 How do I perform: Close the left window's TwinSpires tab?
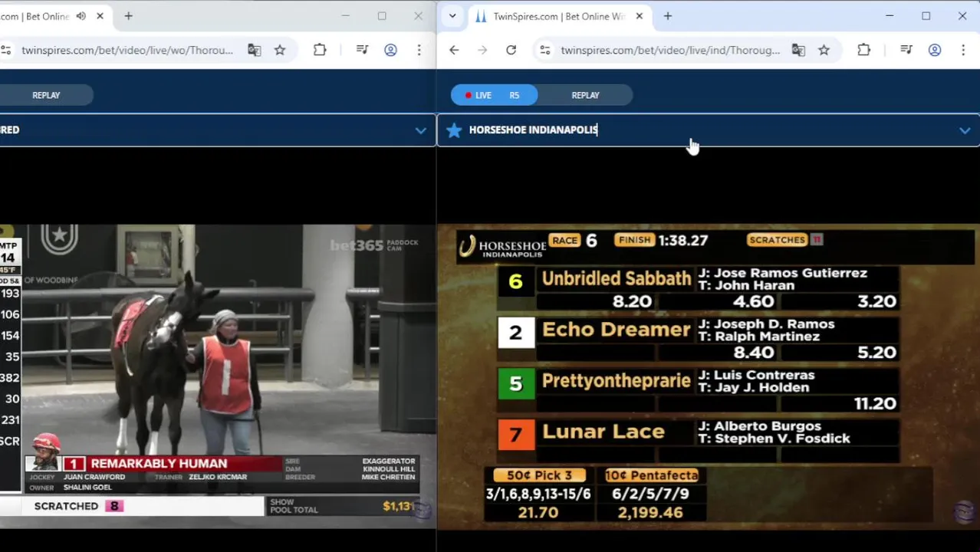pyautogui.click(x=100, y=16)
